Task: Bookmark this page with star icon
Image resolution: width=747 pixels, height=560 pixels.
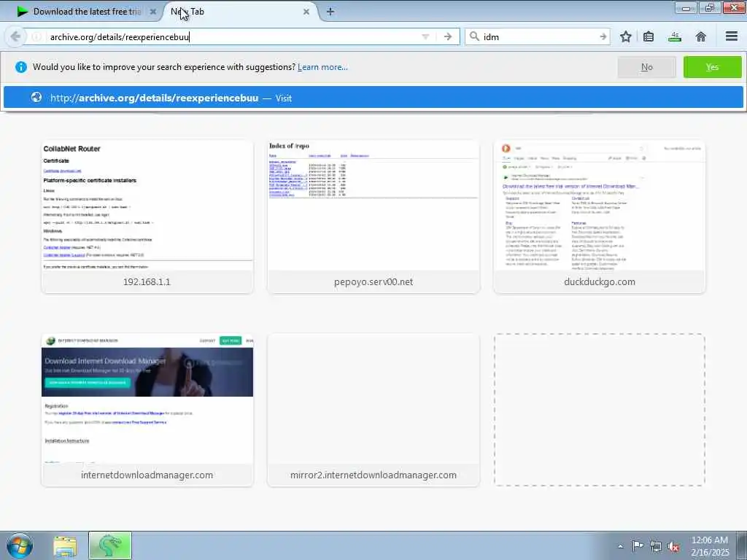Action: [x=625, y=36]
